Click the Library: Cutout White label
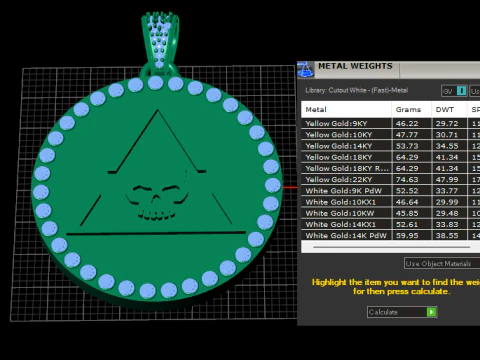480x360 pixels. click(356, 90)
